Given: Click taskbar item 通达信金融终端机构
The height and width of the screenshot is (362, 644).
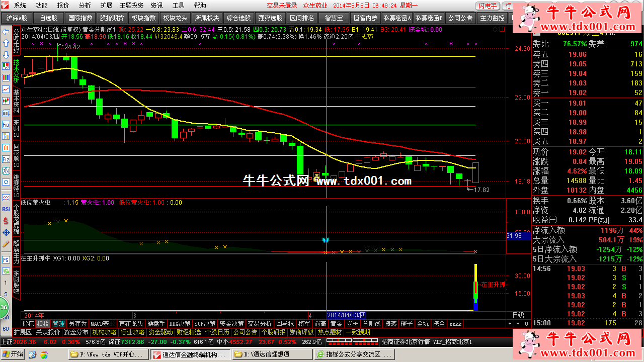Looking at the screenshot, I should coord(192,354).
